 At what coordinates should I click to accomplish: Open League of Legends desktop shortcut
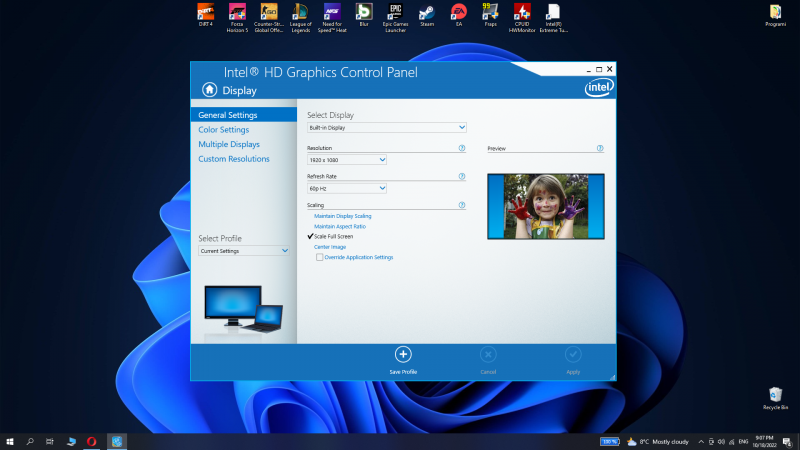(x=301, y=18)
